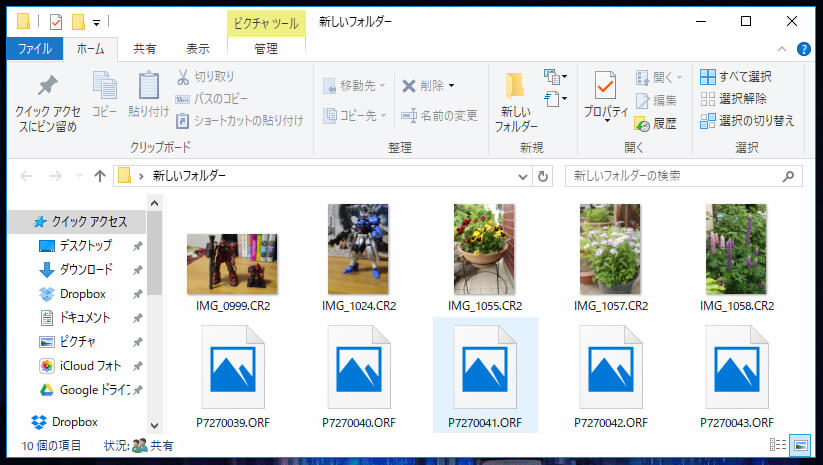Open Downloads (ダウンロード) in sidebar
The image size is (823, 465).
[x=86, y=270]
